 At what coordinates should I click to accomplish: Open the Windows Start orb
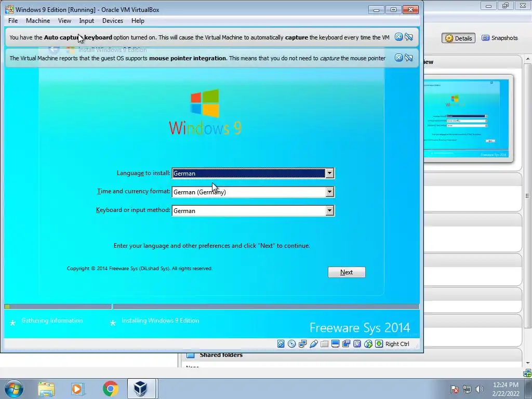[x=14, y=389]
